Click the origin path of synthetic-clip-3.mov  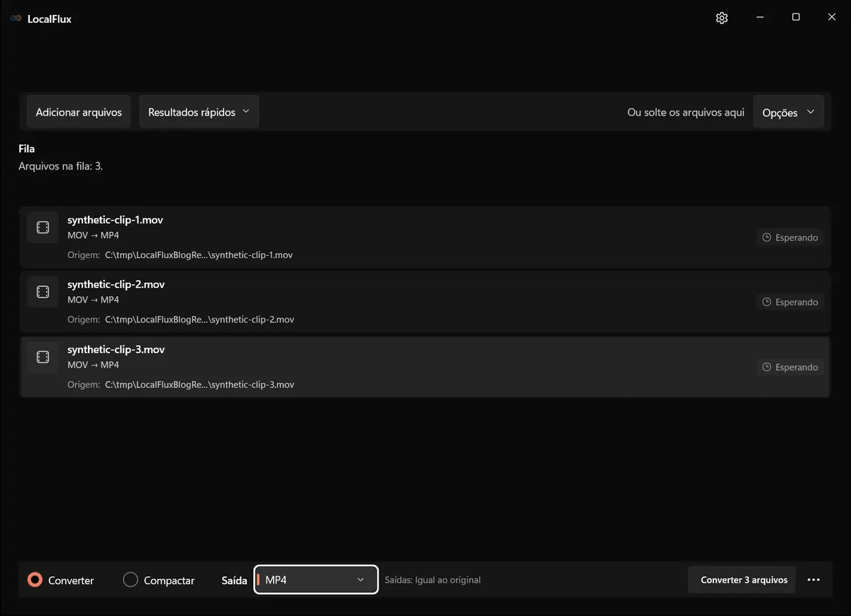(199, 385)
